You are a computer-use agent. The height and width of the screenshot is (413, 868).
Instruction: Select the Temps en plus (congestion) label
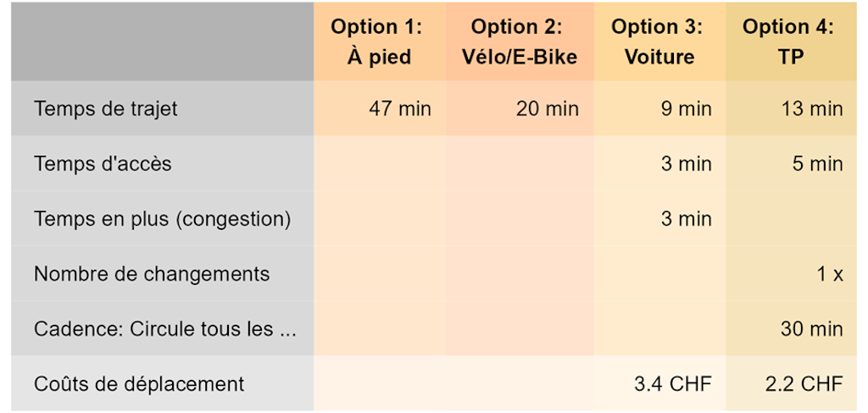click(x=163, y=219)
